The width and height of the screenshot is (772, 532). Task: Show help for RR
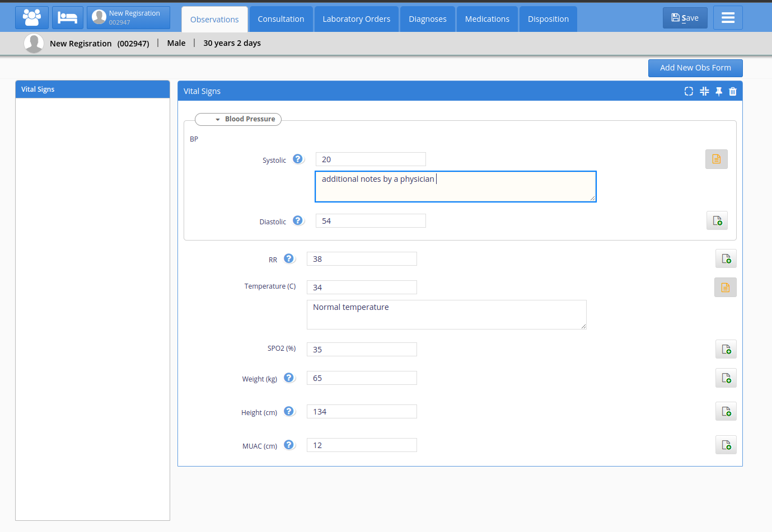289,258
